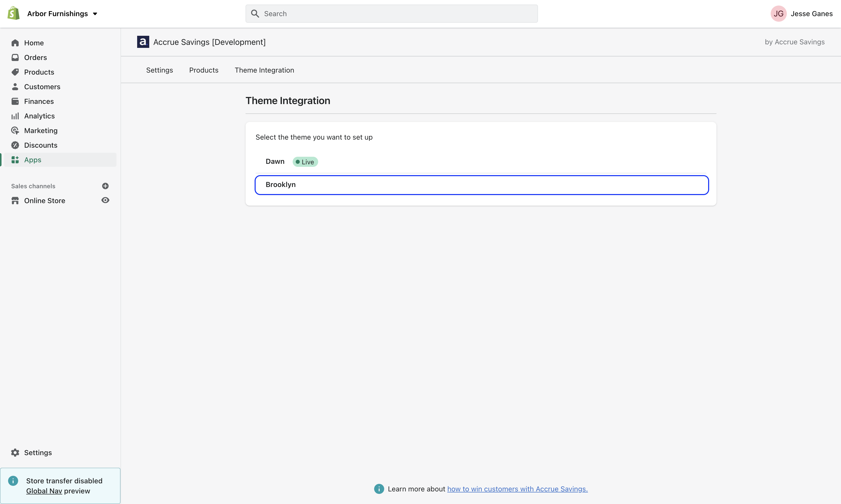Click the green Live badge
This screenshot has width=841, height=504.
pos(305,162)
